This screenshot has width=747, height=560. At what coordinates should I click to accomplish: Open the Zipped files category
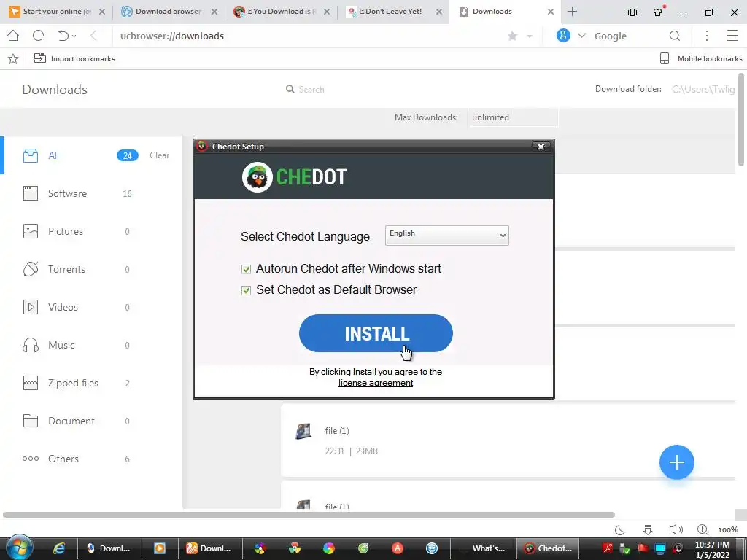(90, 383)
